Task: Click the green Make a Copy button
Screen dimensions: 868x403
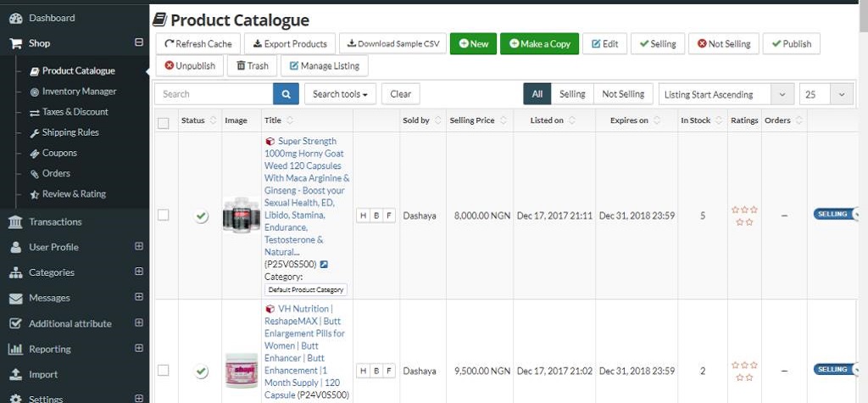Action: [539, 44]
